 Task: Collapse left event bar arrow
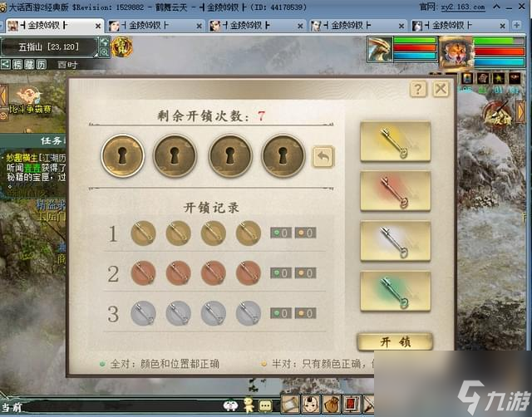(3, 97)
